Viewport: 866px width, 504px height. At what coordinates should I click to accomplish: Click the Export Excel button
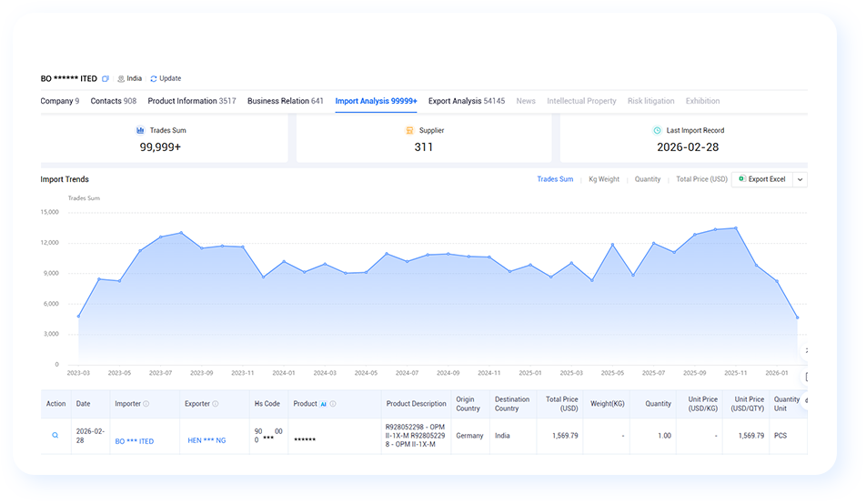762,179
